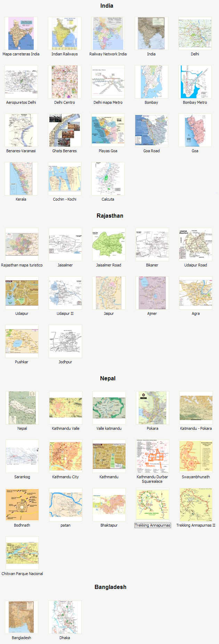Open the Dhaka city map thumbnail

[x=65, y=617]
